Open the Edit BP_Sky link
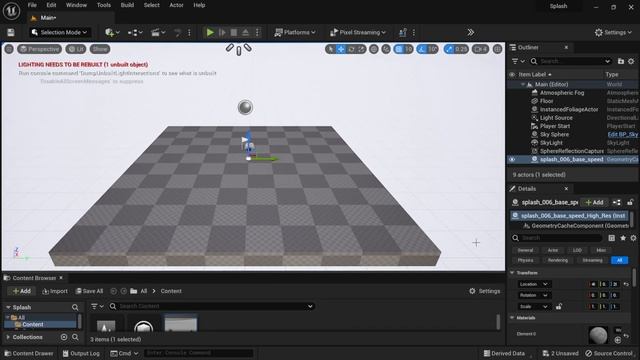The width and height of the screenshot is (640, 360). pyautogui.click(x=622, y=134)
